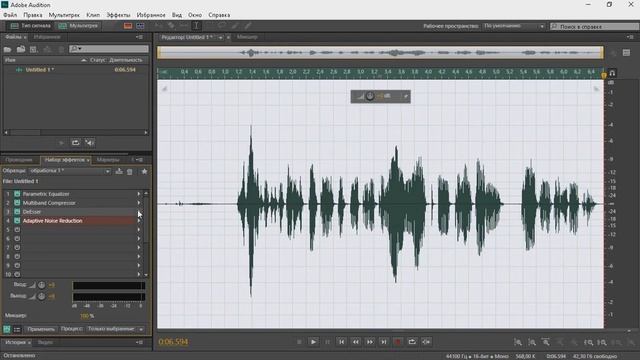Open the Workspace dropdown
Viewport: 640px width, 360px height.
(513, 26)
